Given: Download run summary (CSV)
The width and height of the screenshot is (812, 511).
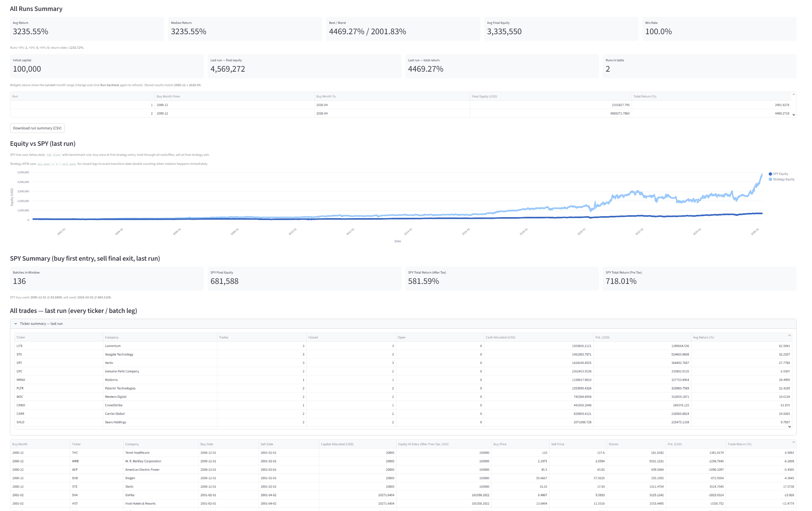Looking at the screenshot, I should pyautogui.click(x=37, y=128).
